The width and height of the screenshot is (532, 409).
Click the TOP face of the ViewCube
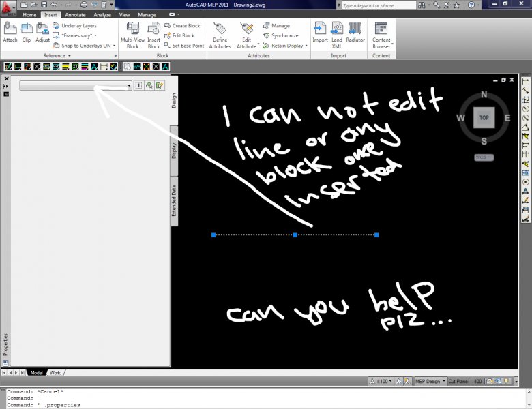coord(484,118)
